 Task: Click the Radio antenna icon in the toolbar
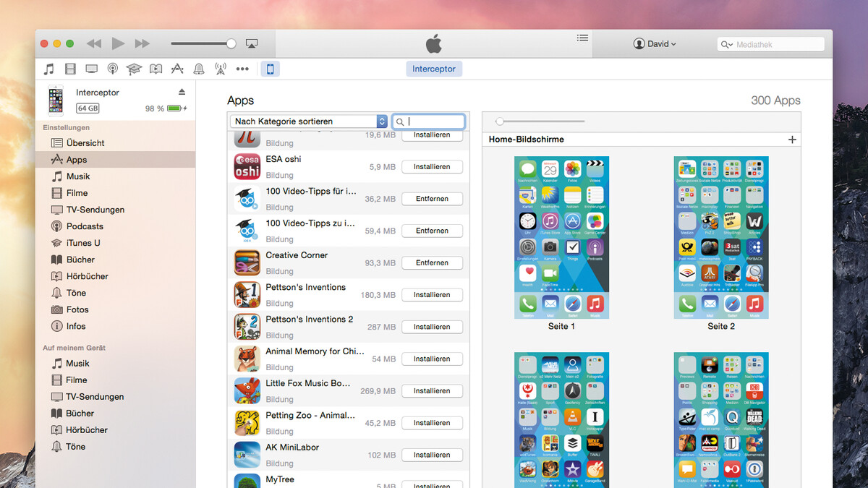(x=221, y=69)
